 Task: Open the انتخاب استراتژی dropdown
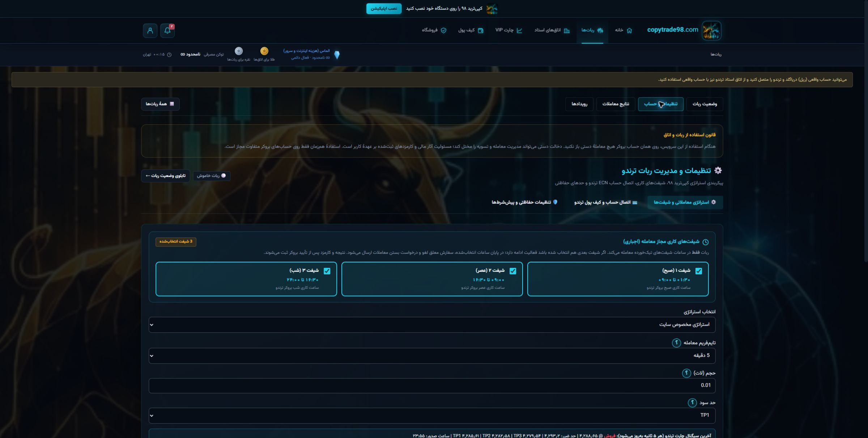pos(432,325)
